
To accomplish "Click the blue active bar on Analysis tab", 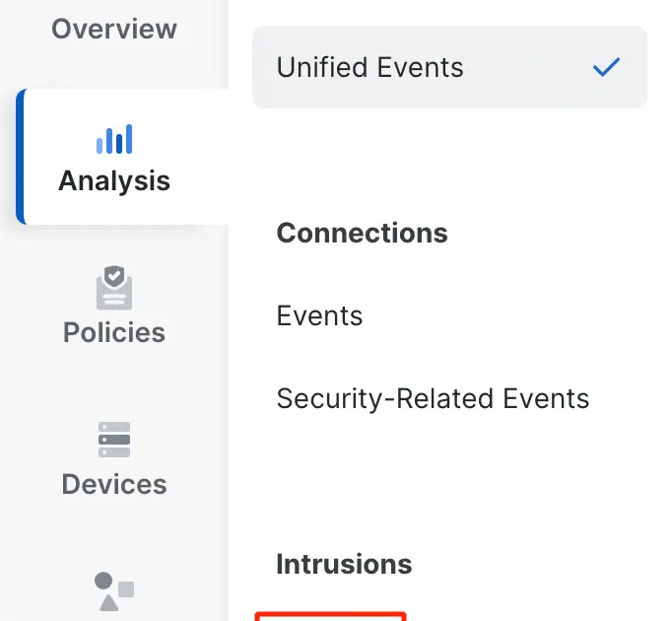I will coord(20,157).
